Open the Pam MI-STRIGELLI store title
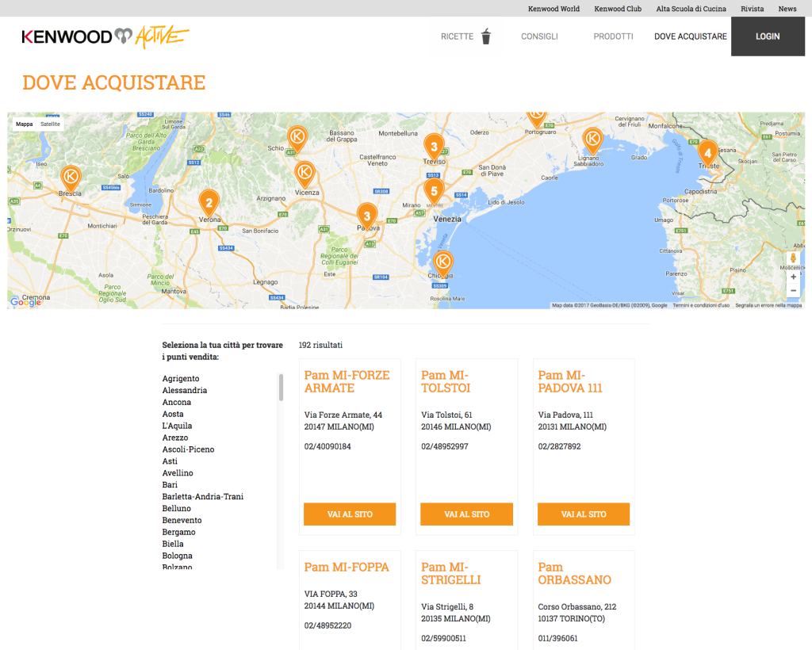 coord(451,573)
